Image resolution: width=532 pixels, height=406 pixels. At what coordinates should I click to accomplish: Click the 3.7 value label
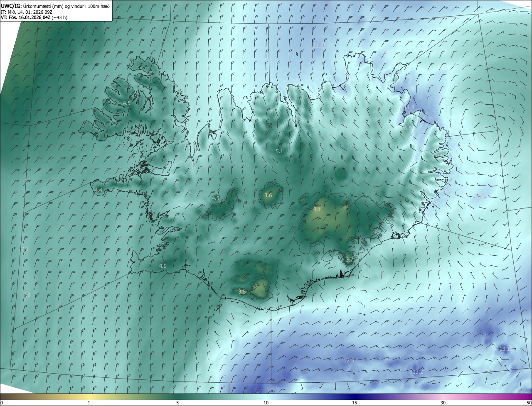tap(349, 260)
